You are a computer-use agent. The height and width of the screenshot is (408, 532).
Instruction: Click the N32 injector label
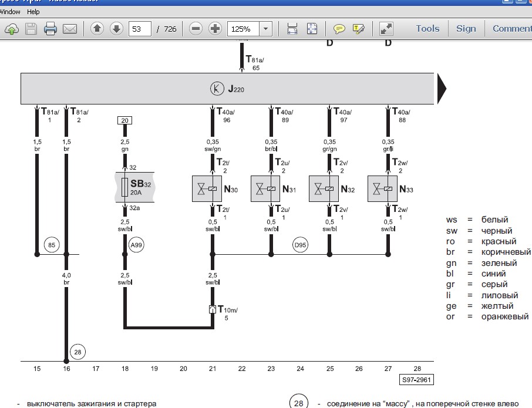(348, 189)
